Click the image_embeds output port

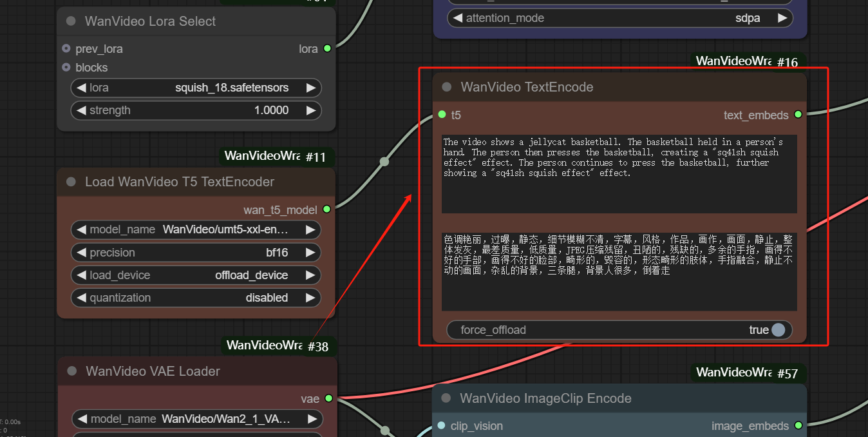[798, 425]
